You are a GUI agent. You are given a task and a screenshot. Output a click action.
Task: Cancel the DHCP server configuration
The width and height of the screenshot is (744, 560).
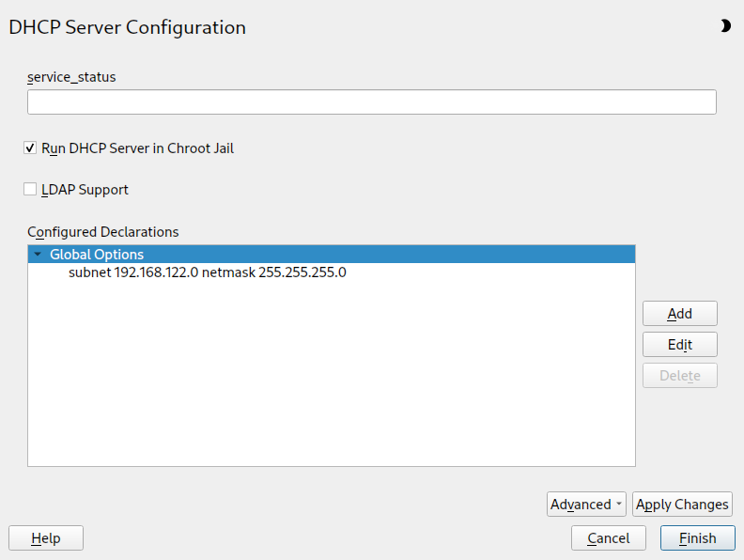point(608,538)
